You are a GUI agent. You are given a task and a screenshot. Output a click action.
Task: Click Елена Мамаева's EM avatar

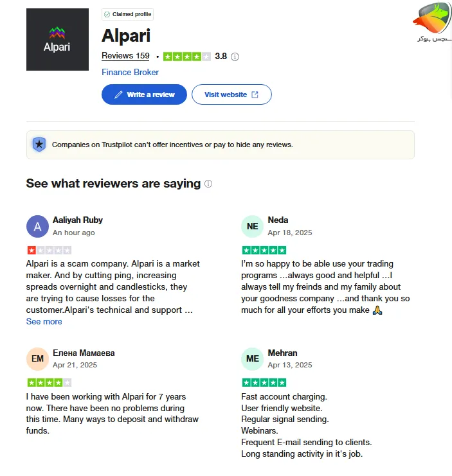coord(37,358)
